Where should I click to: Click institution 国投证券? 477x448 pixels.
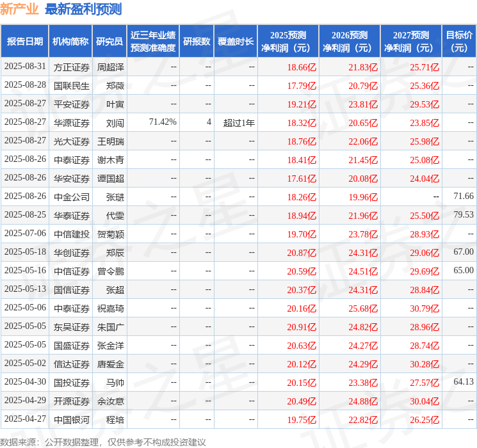[72, 383]
